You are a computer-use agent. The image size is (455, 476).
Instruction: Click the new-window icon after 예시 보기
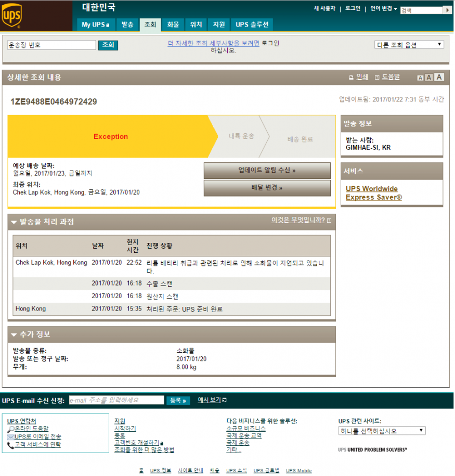224,400
